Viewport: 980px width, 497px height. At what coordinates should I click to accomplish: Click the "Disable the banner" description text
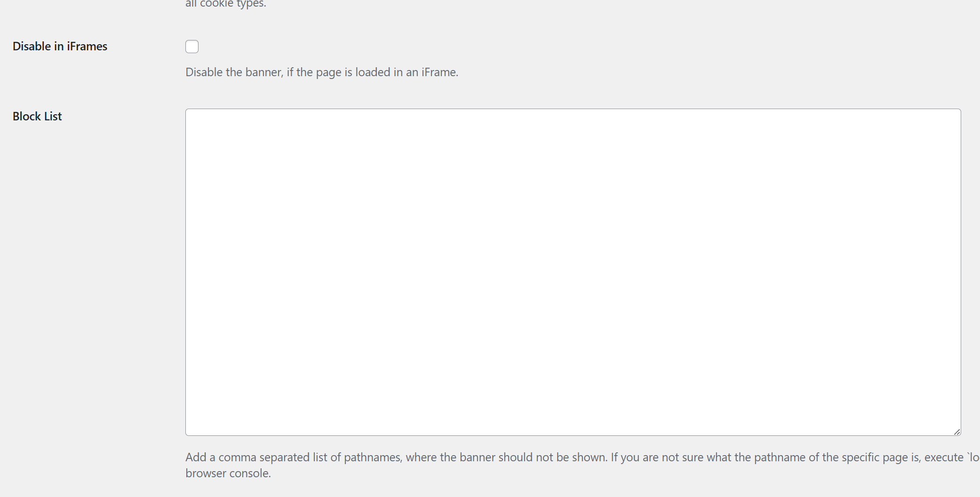(321, 72)
